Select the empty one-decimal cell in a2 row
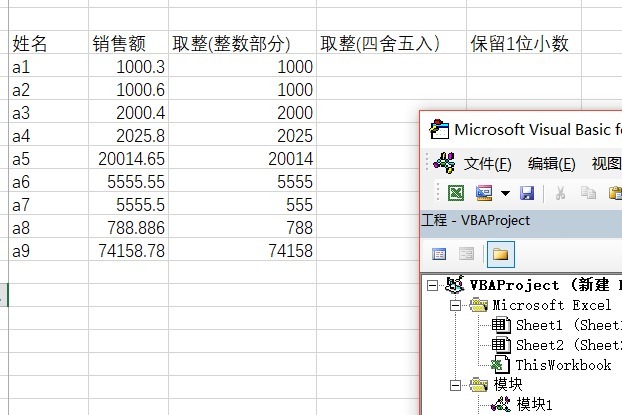 [524, 88]
